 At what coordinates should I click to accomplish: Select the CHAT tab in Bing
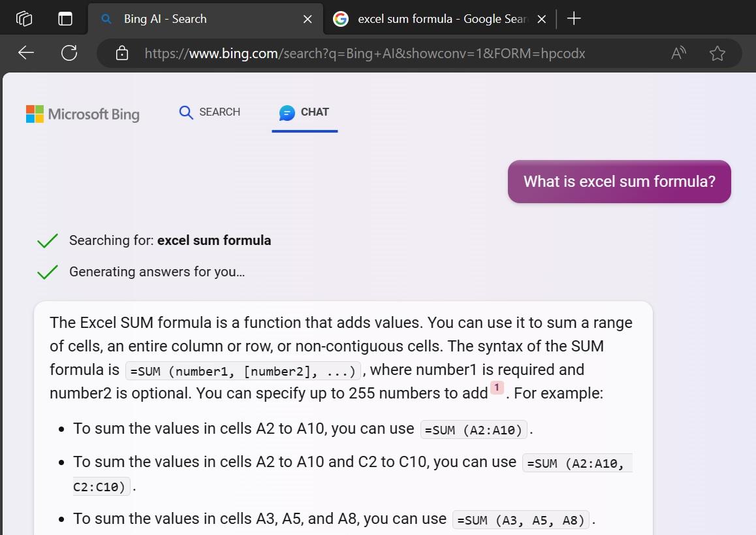304,112
